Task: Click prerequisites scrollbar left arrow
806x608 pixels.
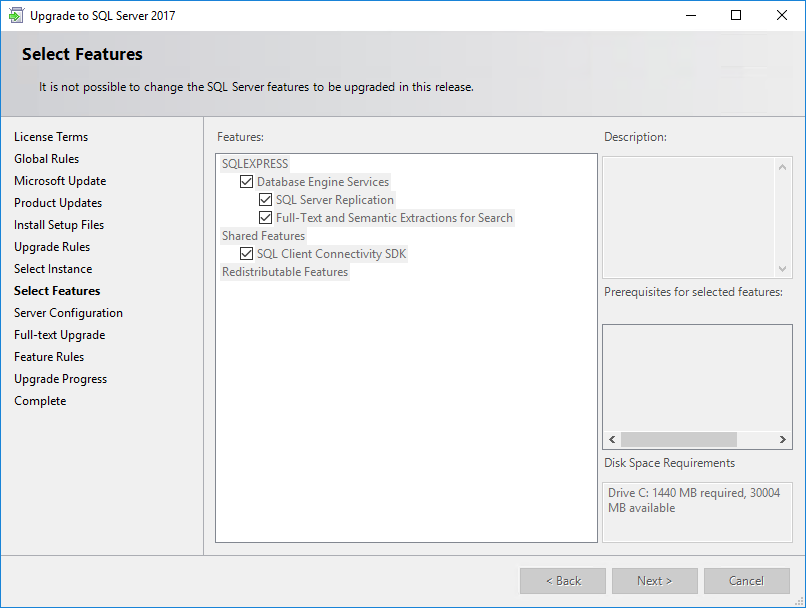Action: point(612,439)
